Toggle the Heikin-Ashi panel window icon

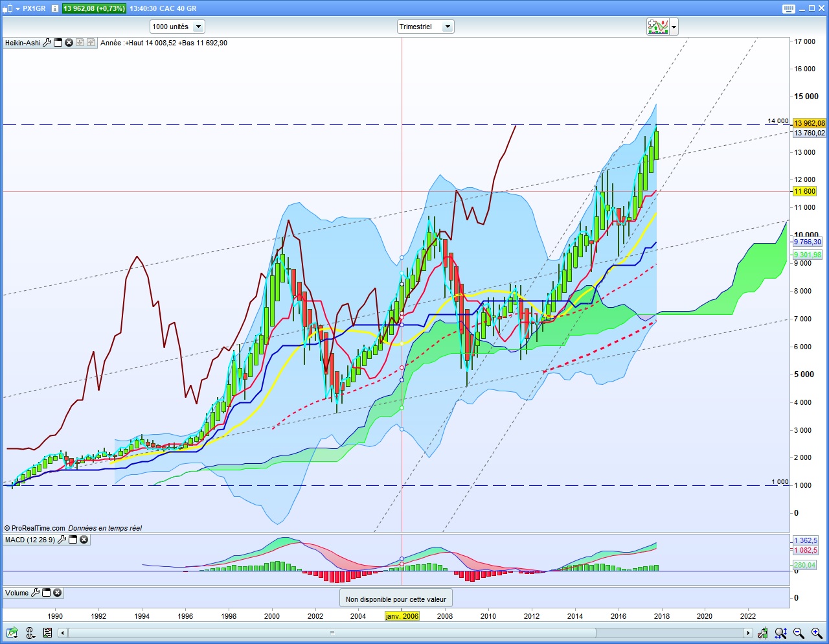pyautogui.click(x=58, y=43)
